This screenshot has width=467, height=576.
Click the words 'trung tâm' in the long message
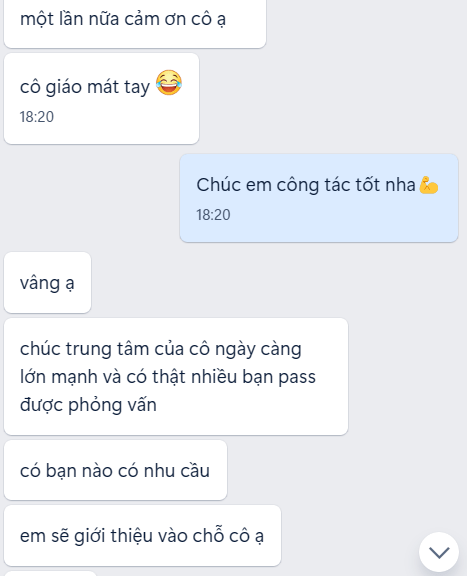tap(107, 349)
